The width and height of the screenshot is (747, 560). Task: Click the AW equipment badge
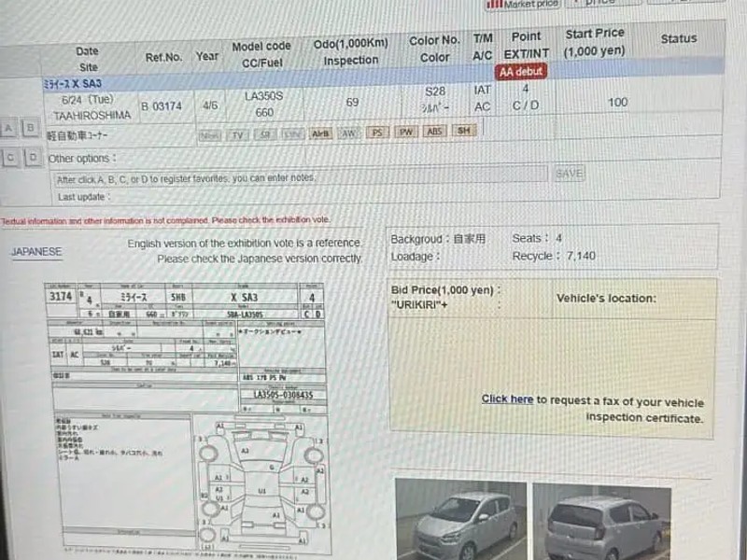[x=348, y=133]
